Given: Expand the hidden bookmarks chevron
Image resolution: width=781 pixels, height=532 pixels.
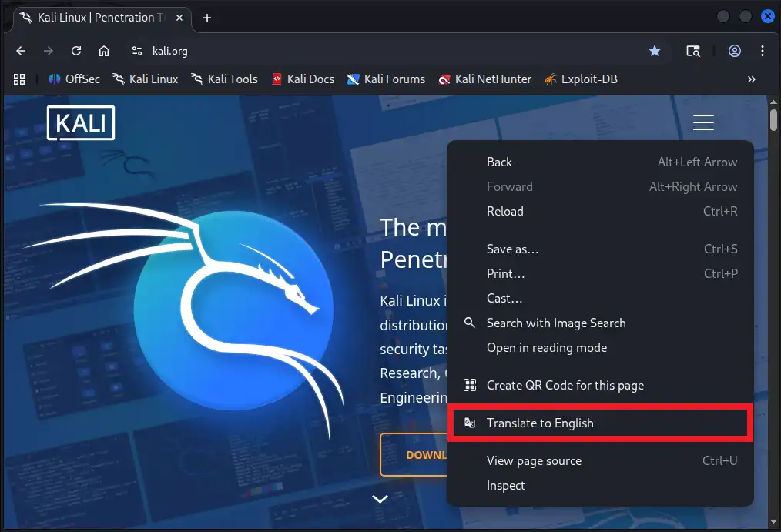Looking at the screenshot, I should click(751, 79).
